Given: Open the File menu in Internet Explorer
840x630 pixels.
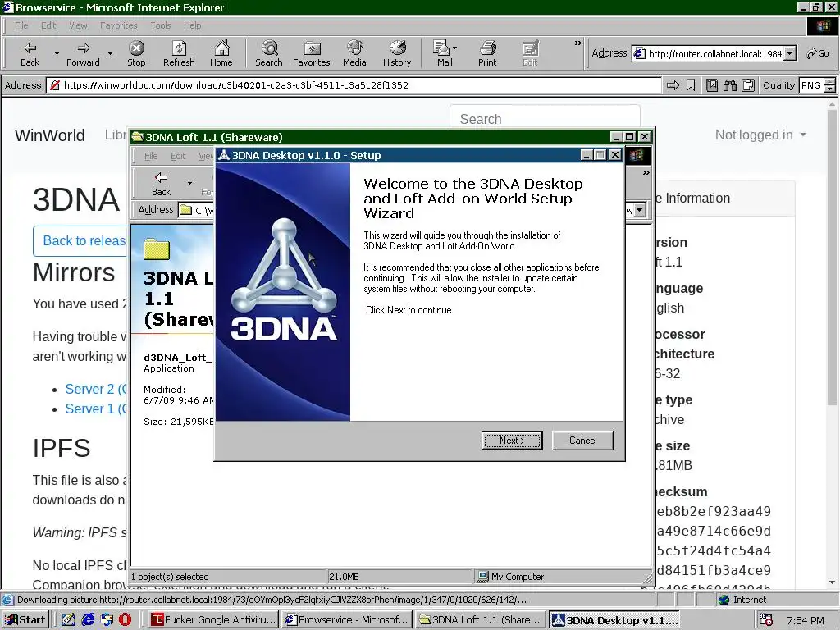Looking at the screenshot, I should coord(21,25).
